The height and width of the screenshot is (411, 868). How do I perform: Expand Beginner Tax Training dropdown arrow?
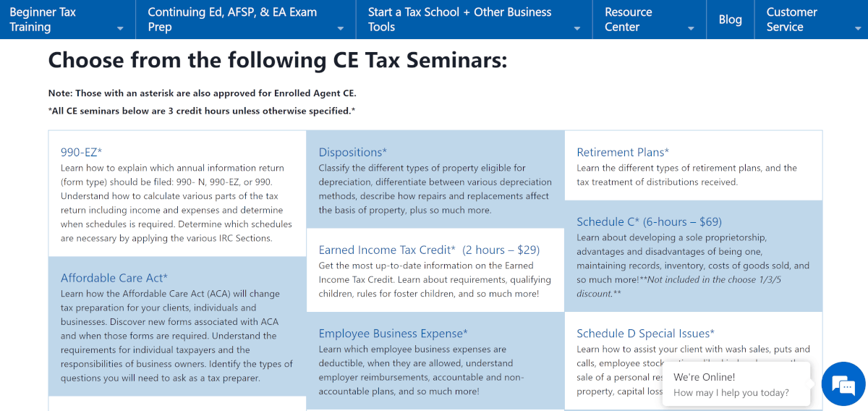pos(120,29)
